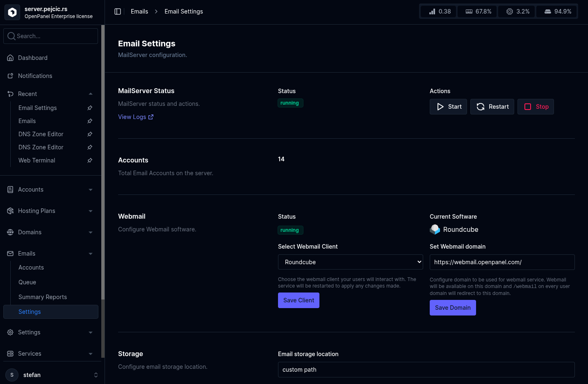The image size is (588, 384).
Task: Pin the Web Terminal recent item
Action: pos(90,160)
